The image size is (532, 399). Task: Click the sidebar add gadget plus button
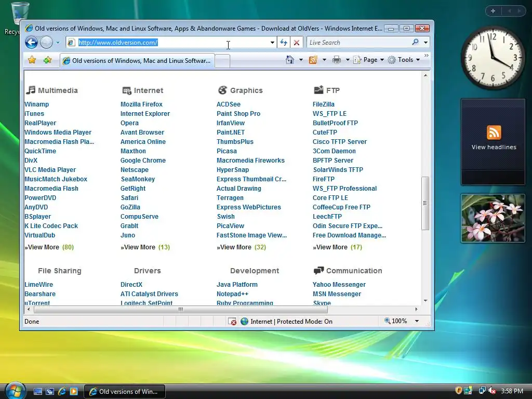(x=493, y=11)
